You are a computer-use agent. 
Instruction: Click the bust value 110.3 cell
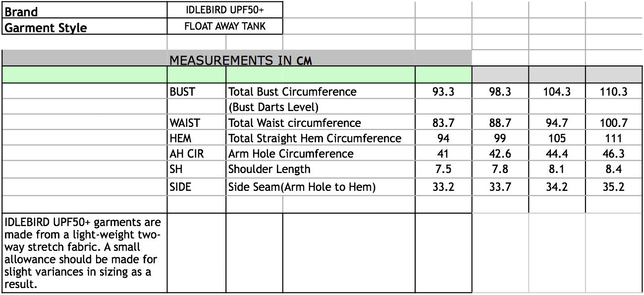coord(613,92)
